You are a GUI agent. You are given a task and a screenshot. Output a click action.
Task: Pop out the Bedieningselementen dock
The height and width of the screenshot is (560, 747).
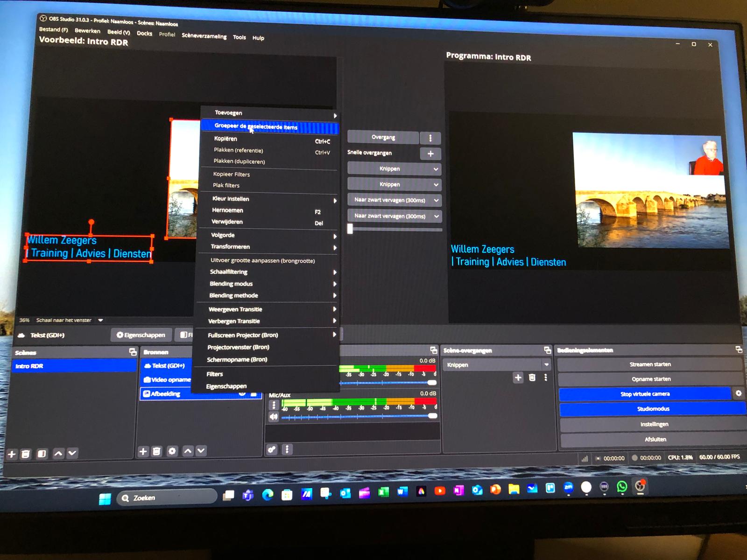click(739, 350)
